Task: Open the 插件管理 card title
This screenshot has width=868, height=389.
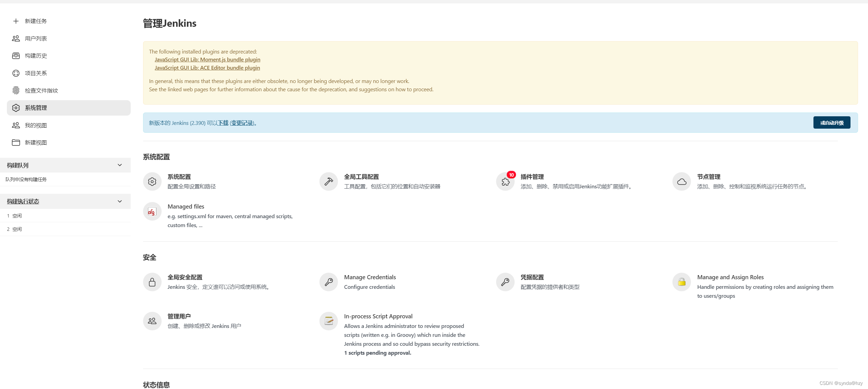Action: [x=532, y=177]
